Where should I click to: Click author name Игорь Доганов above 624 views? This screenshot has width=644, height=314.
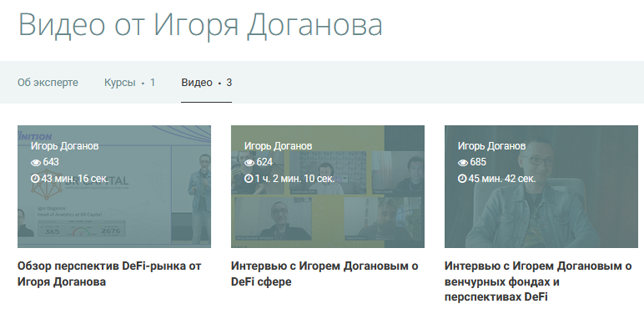pyautogui.click(x=278, y=146)
